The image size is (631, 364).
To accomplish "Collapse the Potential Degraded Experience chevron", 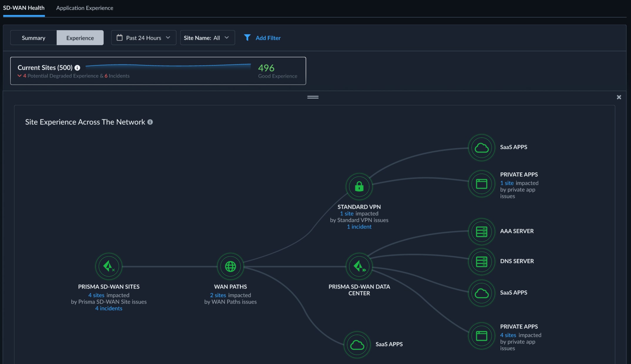I will pos(19,75).
